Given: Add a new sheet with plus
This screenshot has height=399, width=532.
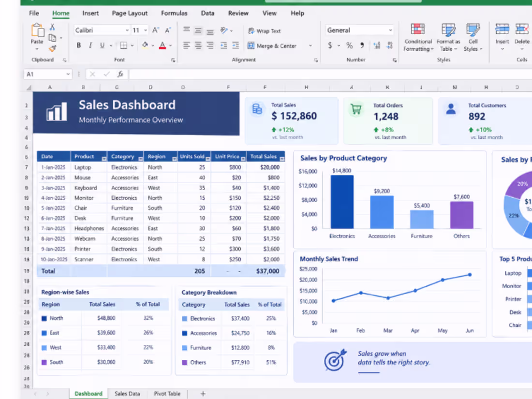Looking at the screenshot, I should pyautogui.click(x=203, y=394).
